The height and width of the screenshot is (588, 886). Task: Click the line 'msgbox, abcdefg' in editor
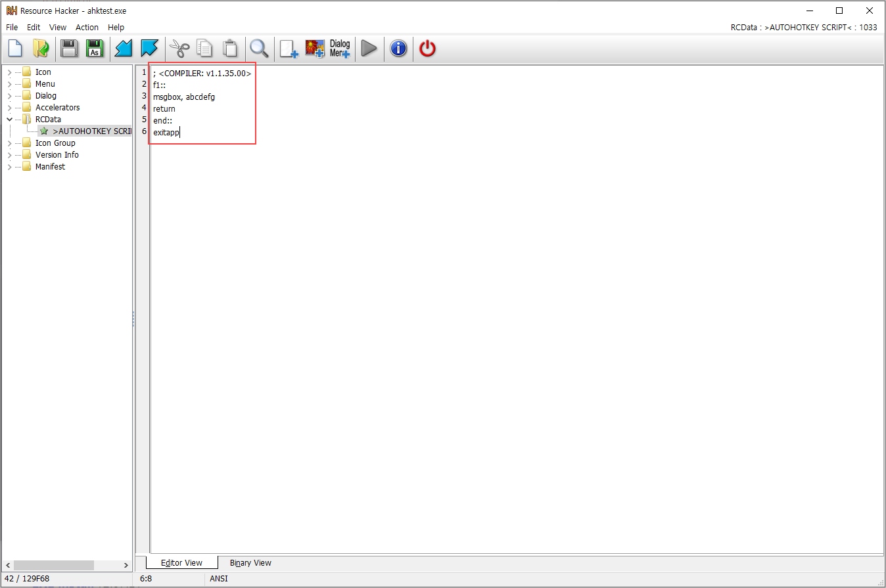184,97
